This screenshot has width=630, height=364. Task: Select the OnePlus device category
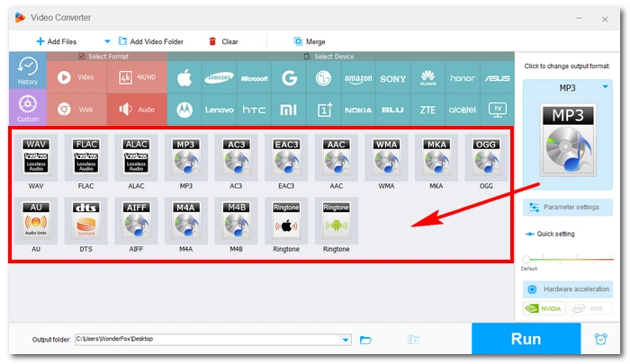323,110
